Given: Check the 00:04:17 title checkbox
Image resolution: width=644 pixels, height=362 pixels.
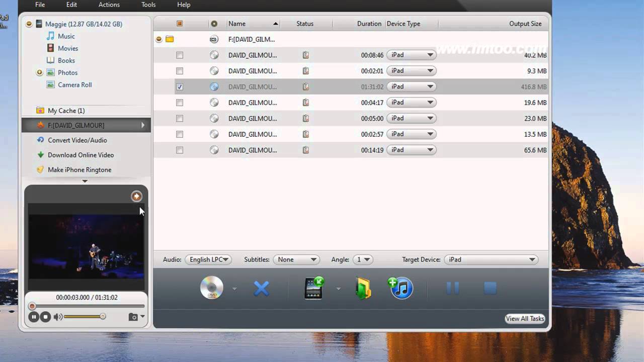Looking at the screenshot, I should [x=180, y=103].
